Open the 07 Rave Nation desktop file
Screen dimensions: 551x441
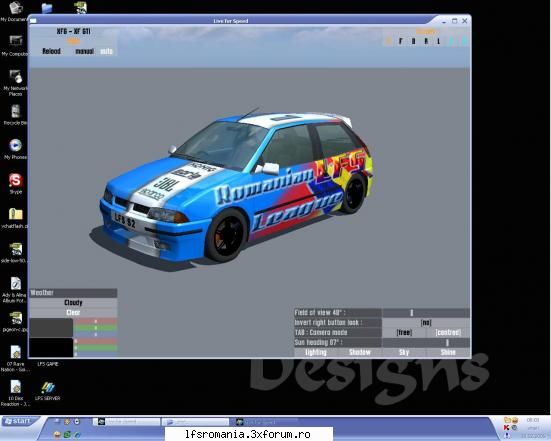coord(15,358)
